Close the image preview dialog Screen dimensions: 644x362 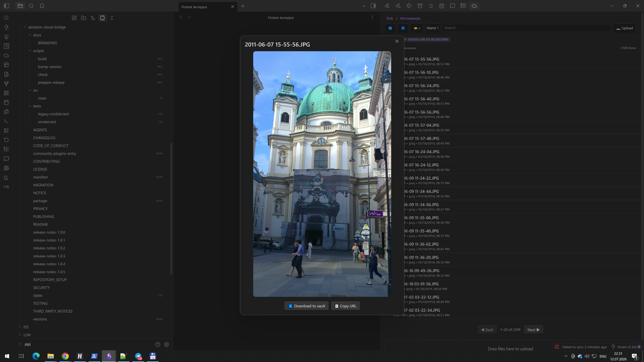coord(397,41)
